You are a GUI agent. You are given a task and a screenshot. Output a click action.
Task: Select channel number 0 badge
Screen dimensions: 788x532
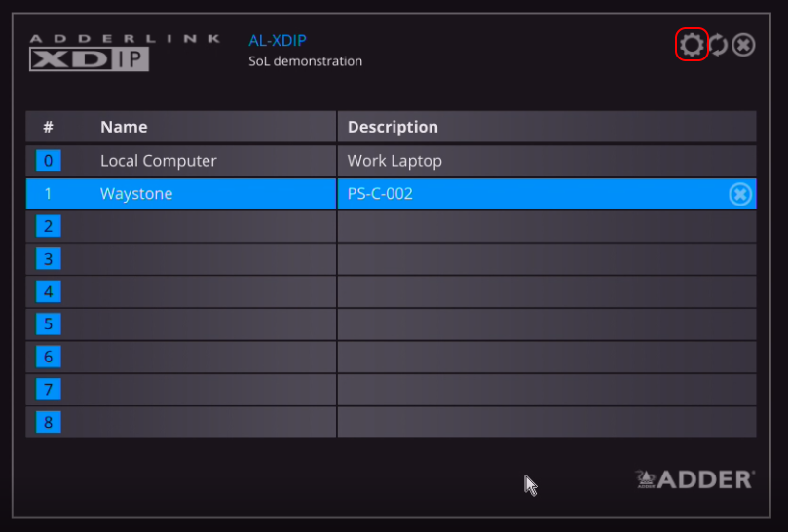[48, 161]
